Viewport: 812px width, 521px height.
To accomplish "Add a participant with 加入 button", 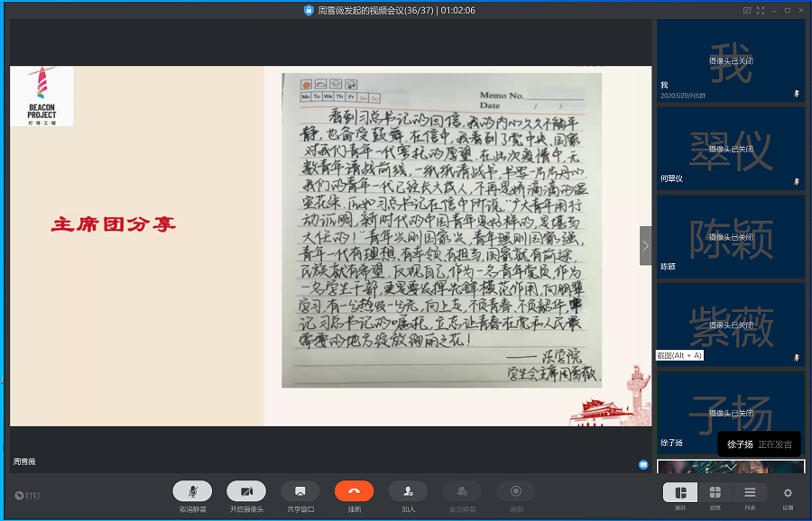I will pyautogui.click(x=408, y=491).
